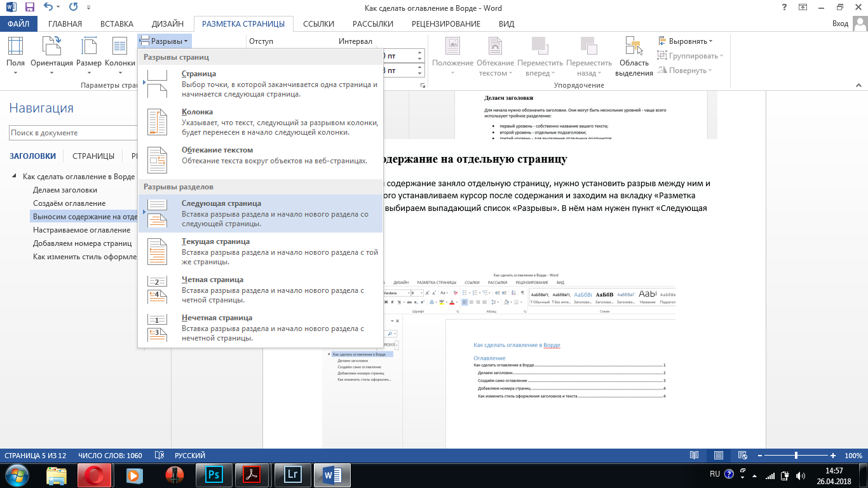Open Область выделения selection pane

(634, 56)
